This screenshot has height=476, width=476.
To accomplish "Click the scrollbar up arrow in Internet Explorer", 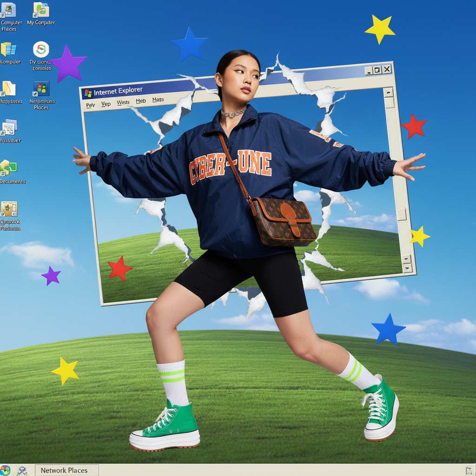I will (389, 93).
